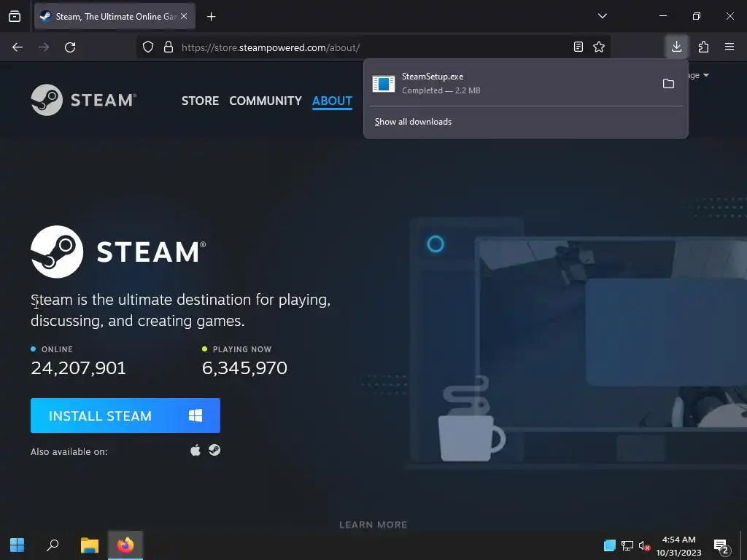Open the Windows Start menu

(18, 545)
